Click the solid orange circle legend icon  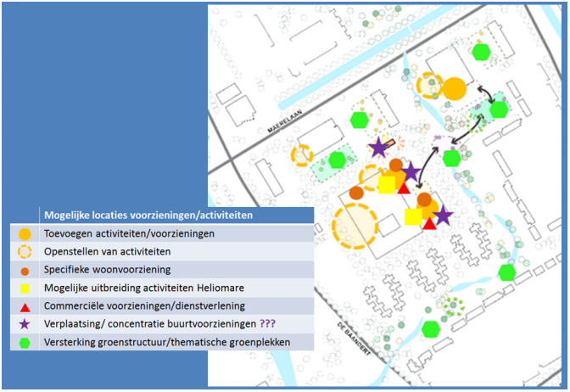(x=25, y=234)
